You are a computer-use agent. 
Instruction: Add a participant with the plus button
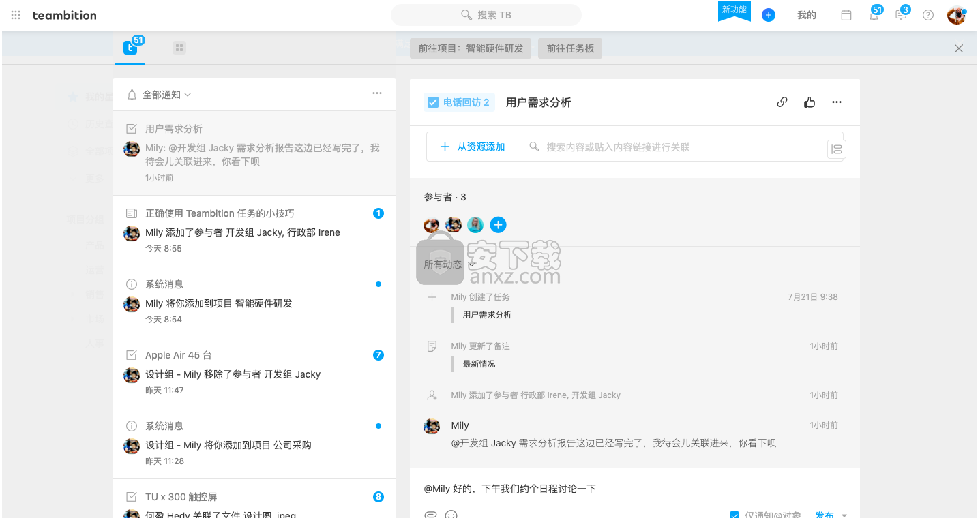tap(499, 224)
